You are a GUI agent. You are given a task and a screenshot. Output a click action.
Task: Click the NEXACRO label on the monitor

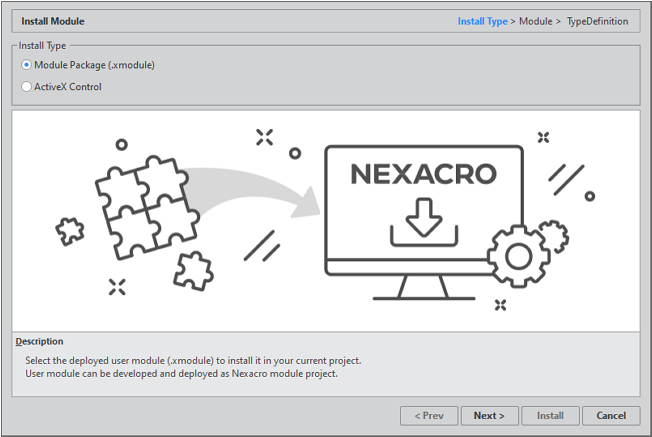tap(423, 174)
